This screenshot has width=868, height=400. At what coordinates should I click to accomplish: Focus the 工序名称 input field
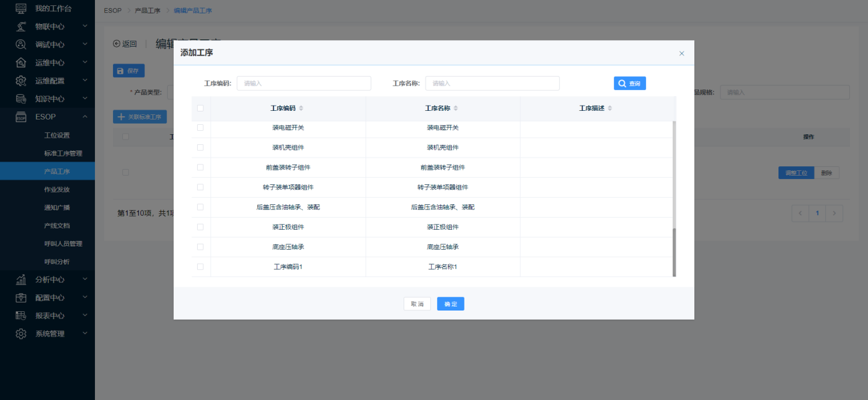pos(492,83)
